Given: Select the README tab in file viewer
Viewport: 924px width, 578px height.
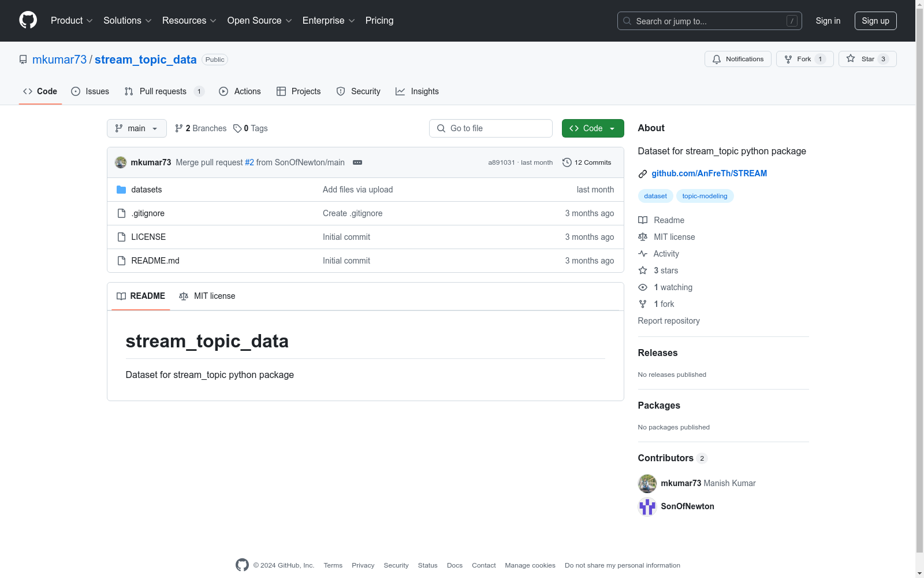Looking at the screenshot, I should [141, 296].
